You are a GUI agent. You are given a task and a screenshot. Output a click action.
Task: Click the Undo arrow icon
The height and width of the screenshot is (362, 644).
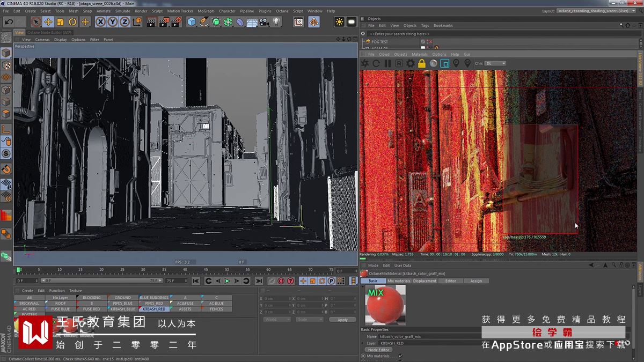[9, 22]
